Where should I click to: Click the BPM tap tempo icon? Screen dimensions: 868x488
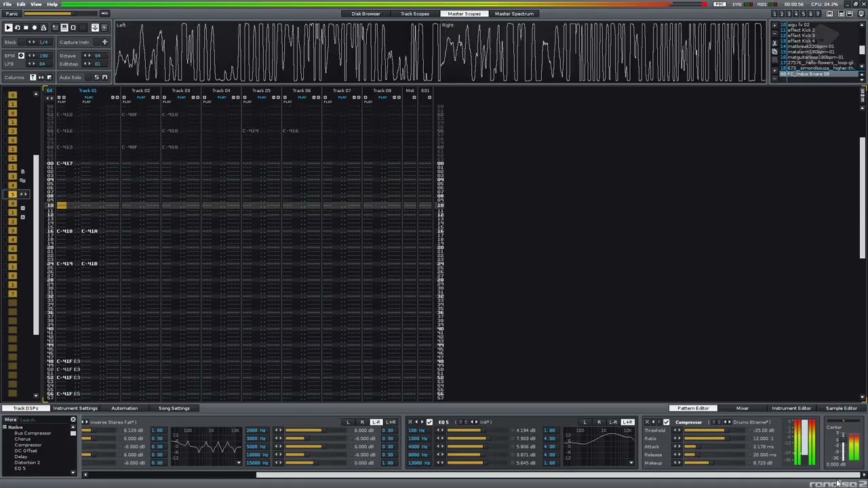[x=21, y=56]
